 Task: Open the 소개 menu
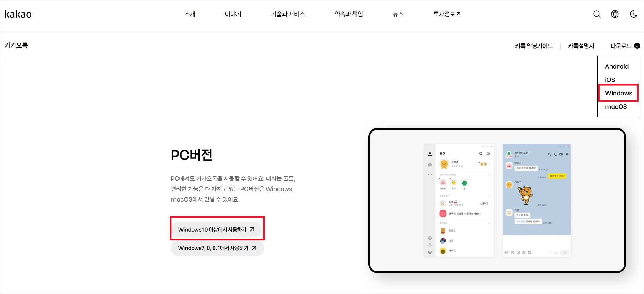(x=190, y=14)
